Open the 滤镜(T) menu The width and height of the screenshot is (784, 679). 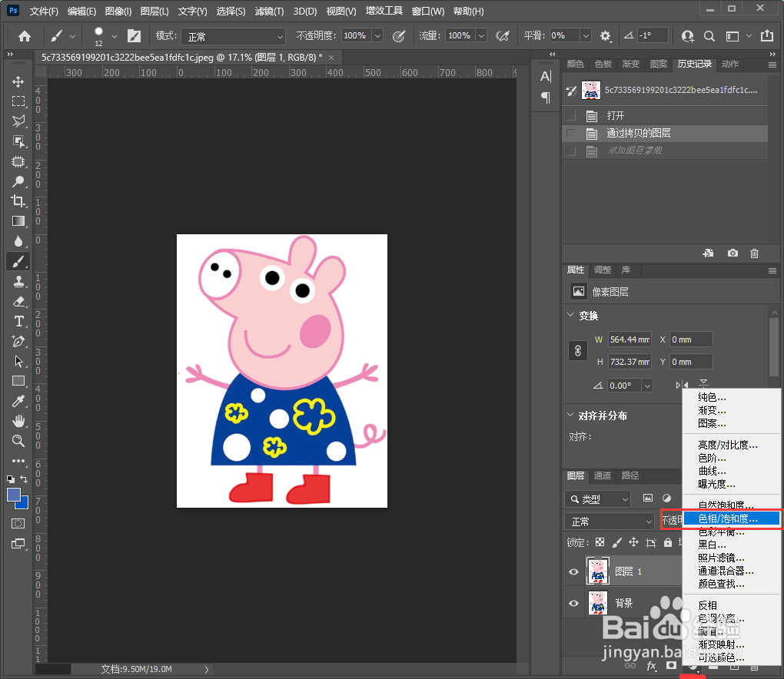(x=268, y=12)
